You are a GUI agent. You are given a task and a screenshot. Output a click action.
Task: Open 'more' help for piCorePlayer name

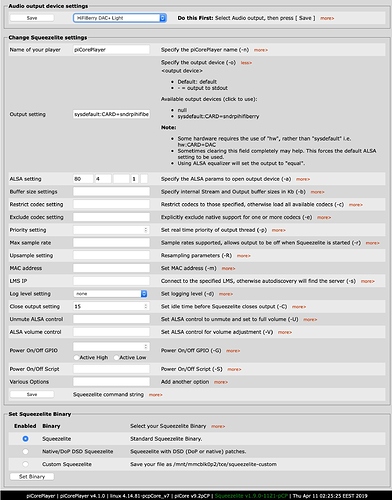[261, 50]
